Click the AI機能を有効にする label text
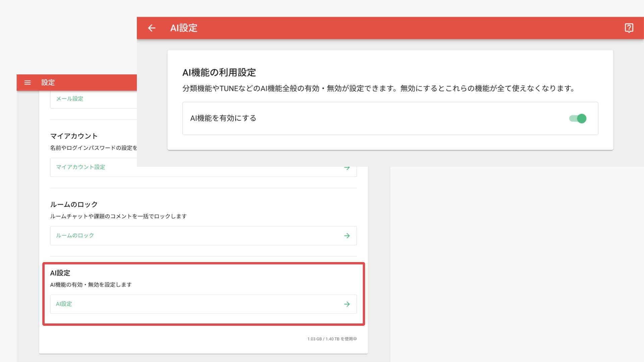Image resolution: width=644 pixels, height=362 pixels. tap(223, 118)
